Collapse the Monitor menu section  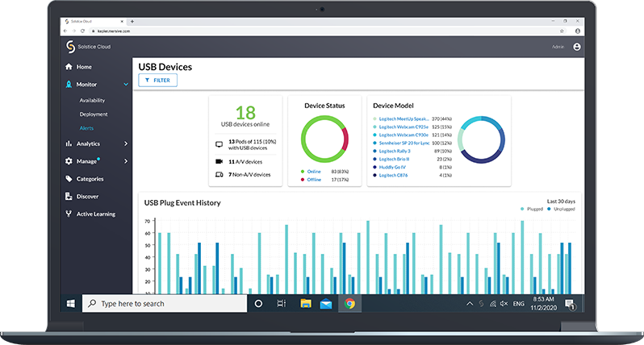[126, 84]
